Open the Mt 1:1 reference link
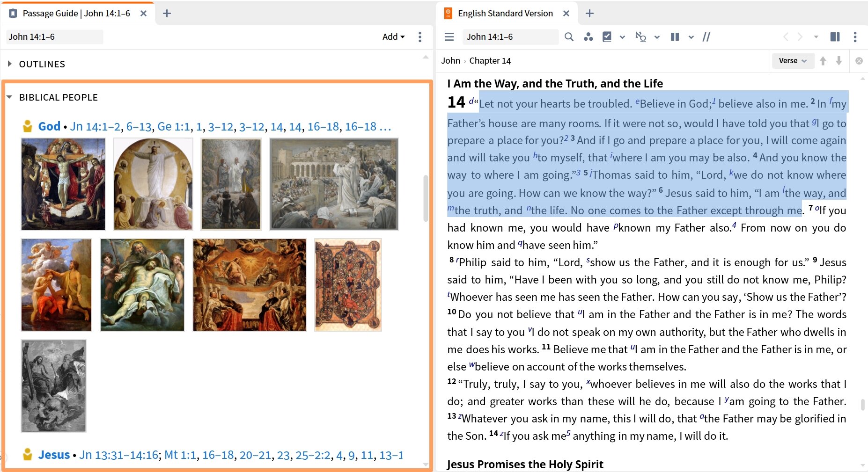 180,455
